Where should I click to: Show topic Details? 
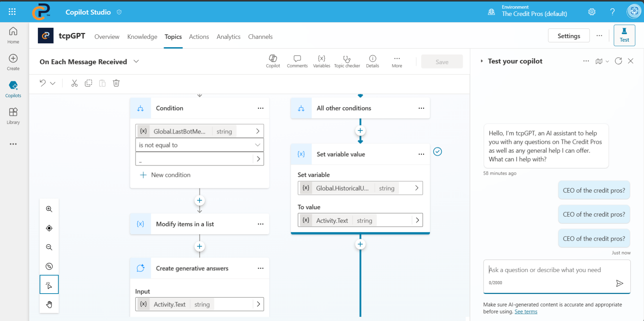pos(373,61)
